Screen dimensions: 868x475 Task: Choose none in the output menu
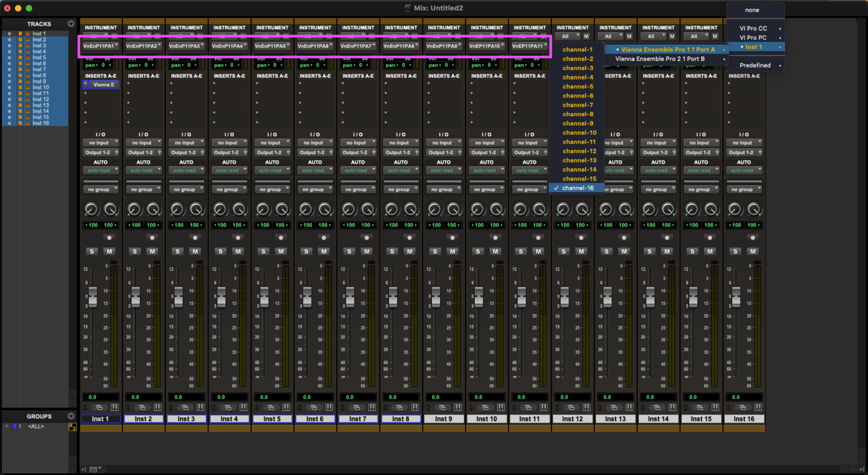coord(755,10)
